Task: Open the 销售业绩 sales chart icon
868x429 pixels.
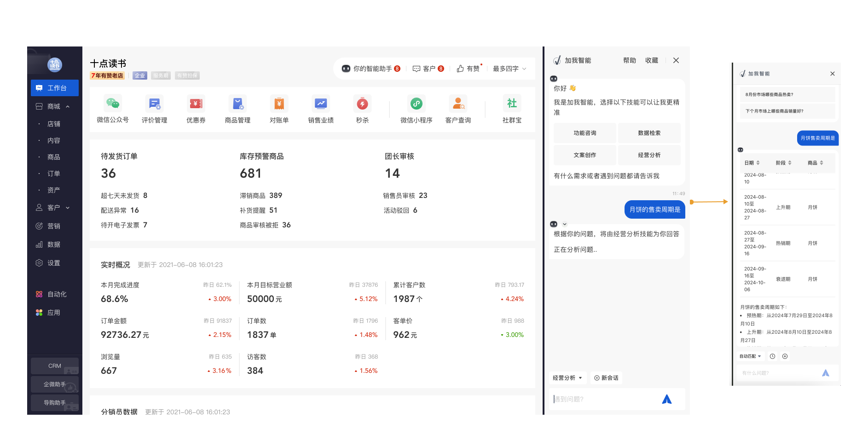Action: (321, 104)
